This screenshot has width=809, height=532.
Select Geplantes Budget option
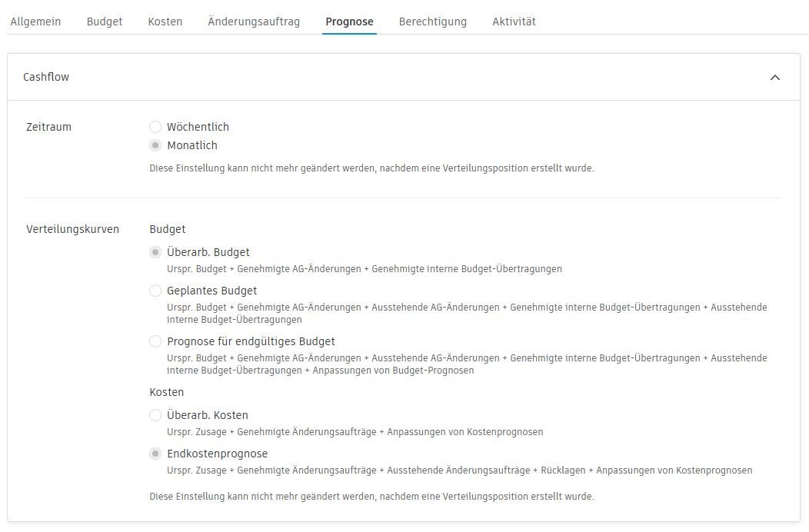(155, 291)
